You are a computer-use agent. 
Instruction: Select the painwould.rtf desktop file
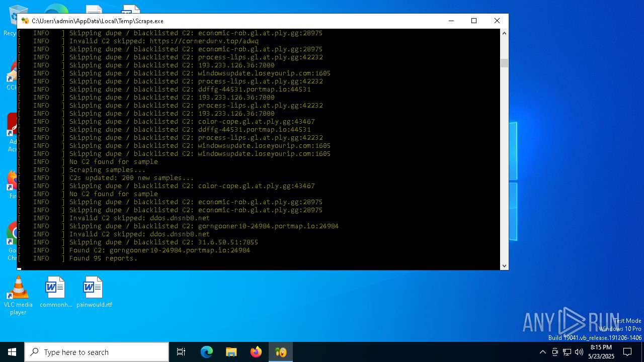(x=94, y=292)
